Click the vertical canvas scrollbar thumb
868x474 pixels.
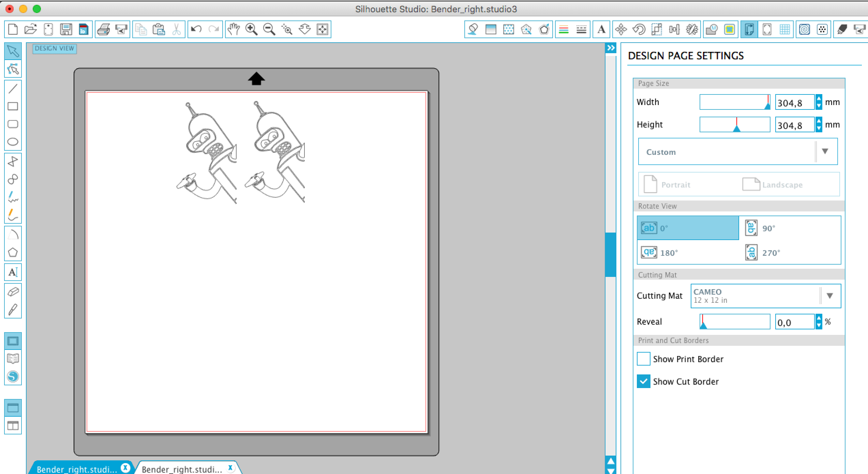coord(611,255)
